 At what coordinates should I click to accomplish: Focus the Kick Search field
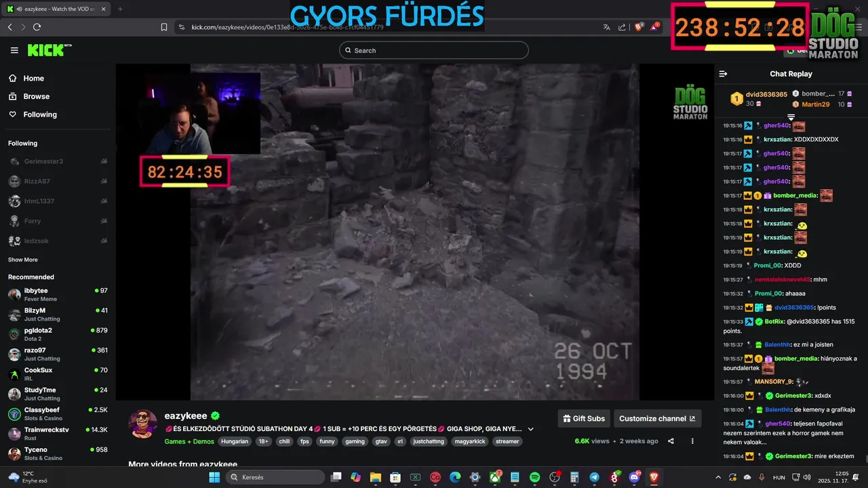433,50
